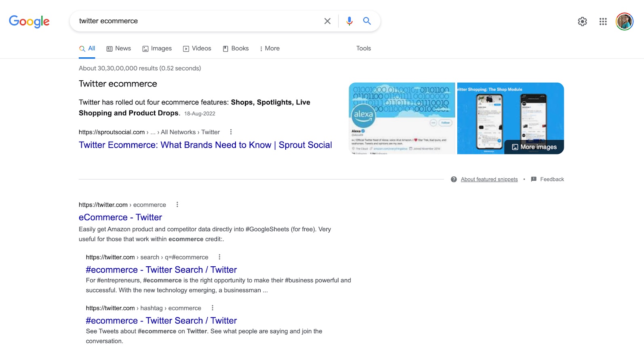Click the Feedback link
Viewport: 644px width, 351px height.
click(547, 179)
